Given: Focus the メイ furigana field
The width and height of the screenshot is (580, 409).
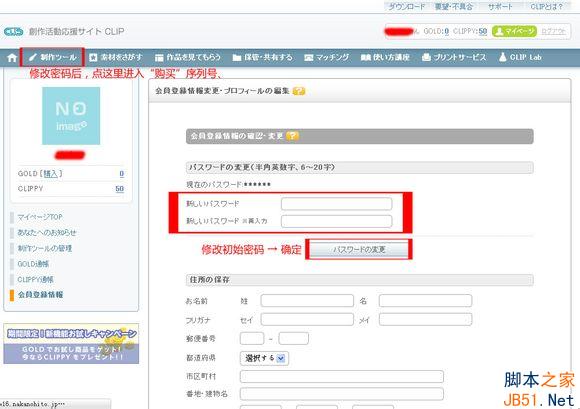Looking at the screenshot, I should (425, 320).
